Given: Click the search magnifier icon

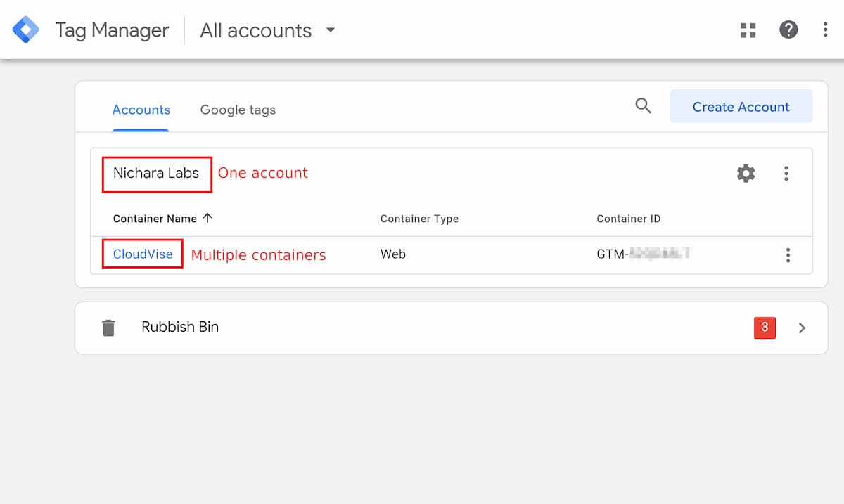Looking at the screenshot, I should tap(643, 106).
